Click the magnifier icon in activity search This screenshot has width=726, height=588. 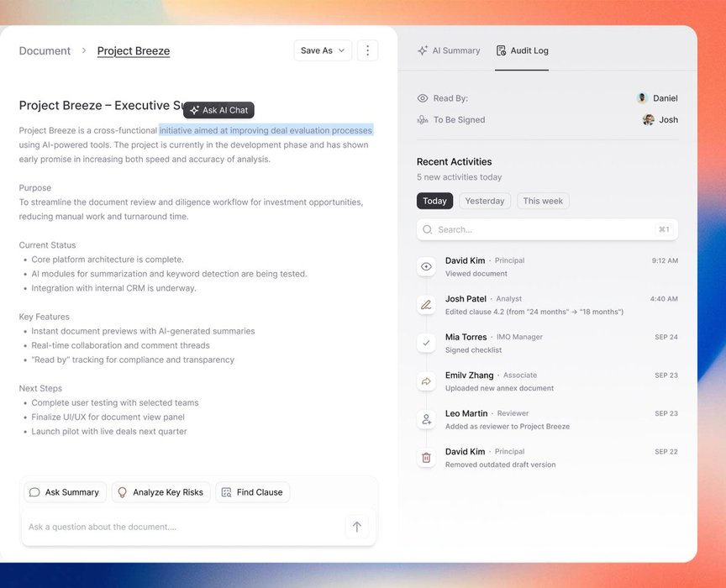[428, 229]
